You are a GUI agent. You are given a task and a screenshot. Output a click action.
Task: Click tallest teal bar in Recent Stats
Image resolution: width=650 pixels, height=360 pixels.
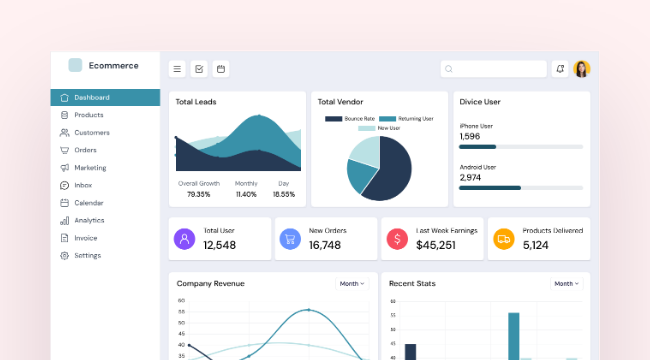(514, 336)
